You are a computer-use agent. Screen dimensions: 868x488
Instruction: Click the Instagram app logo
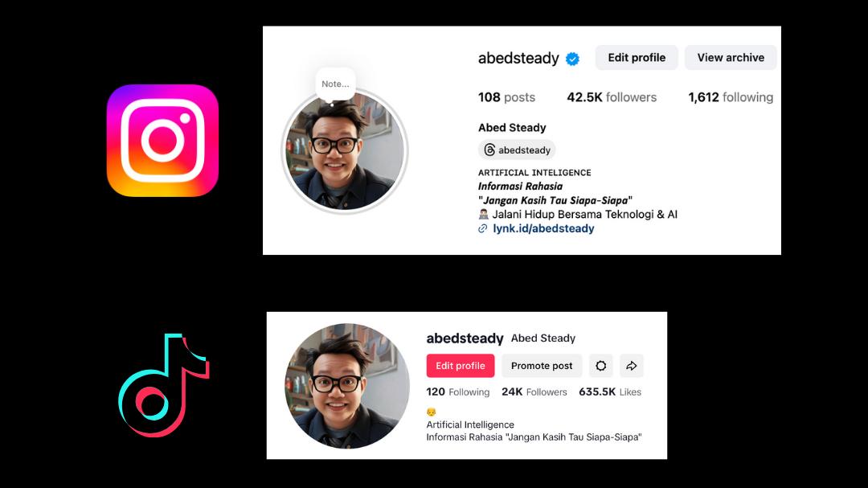point(162,140)
